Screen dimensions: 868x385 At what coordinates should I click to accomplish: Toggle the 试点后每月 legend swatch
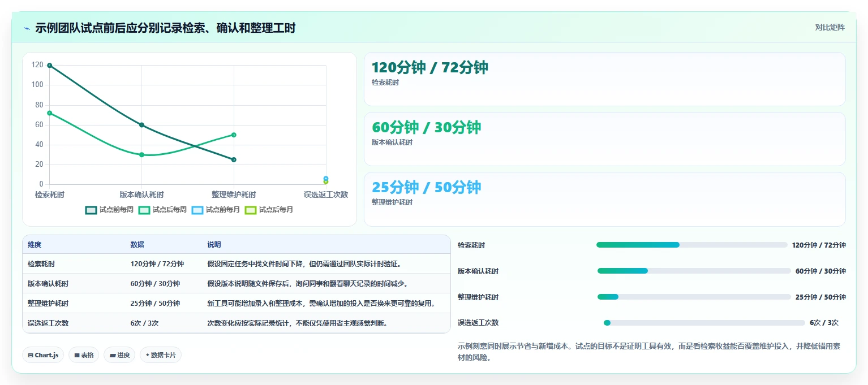[x=251, y=210]
